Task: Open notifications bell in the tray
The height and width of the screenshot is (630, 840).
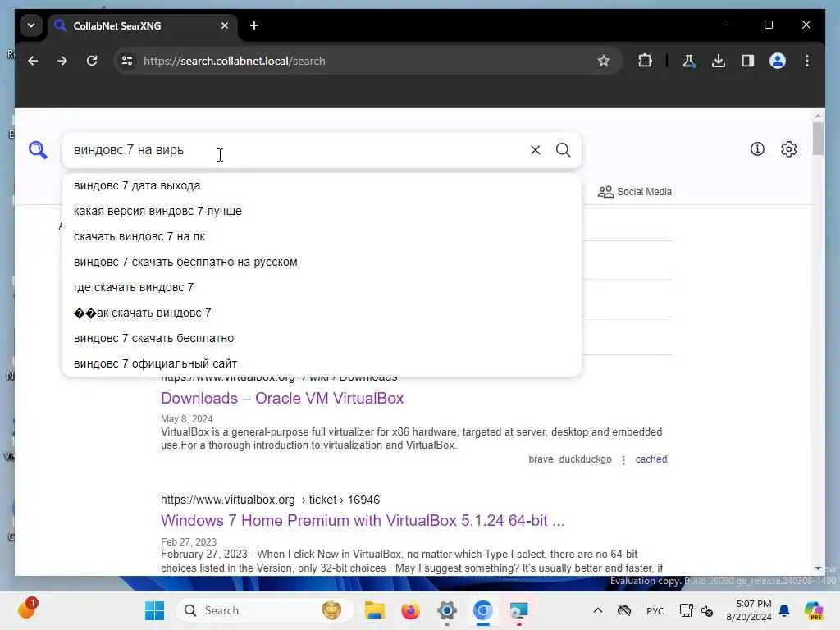Action: (784, 610)
